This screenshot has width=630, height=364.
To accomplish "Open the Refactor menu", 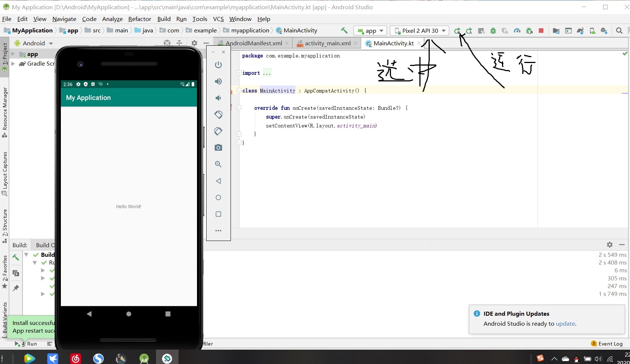I will click(139, 19).
